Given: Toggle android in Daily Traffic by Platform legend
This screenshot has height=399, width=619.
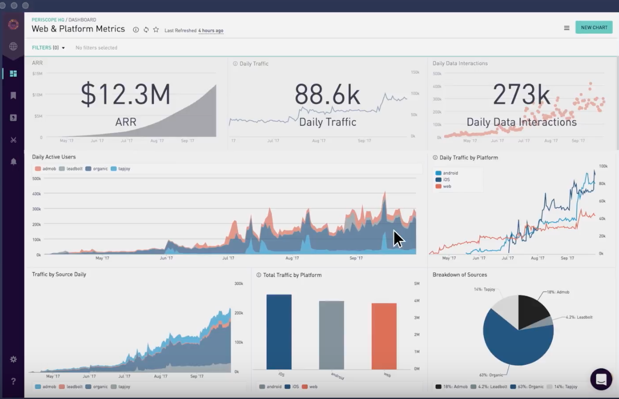Looking at the screenshot, I should point(447,173).
